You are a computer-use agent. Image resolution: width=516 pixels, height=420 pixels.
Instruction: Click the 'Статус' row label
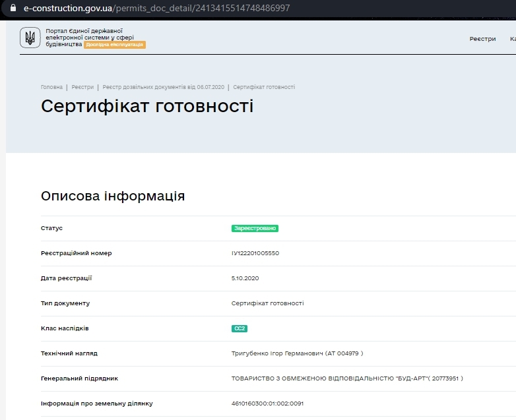tap(51, 228)
